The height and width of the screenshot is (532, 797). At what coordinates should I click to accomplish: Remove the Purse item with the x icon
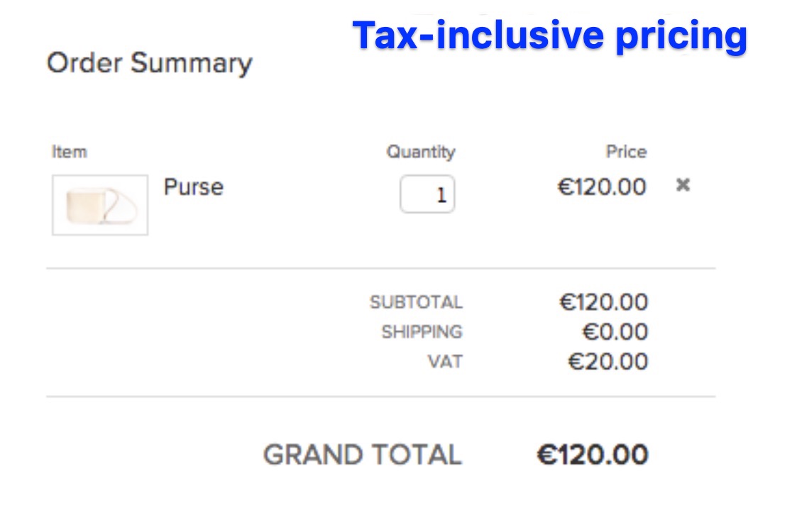(683, 186)
